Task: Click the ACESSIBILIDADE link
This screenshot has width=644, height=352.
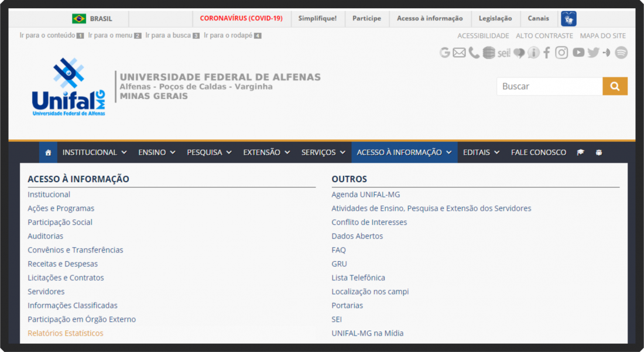Action: pos(483,36)
